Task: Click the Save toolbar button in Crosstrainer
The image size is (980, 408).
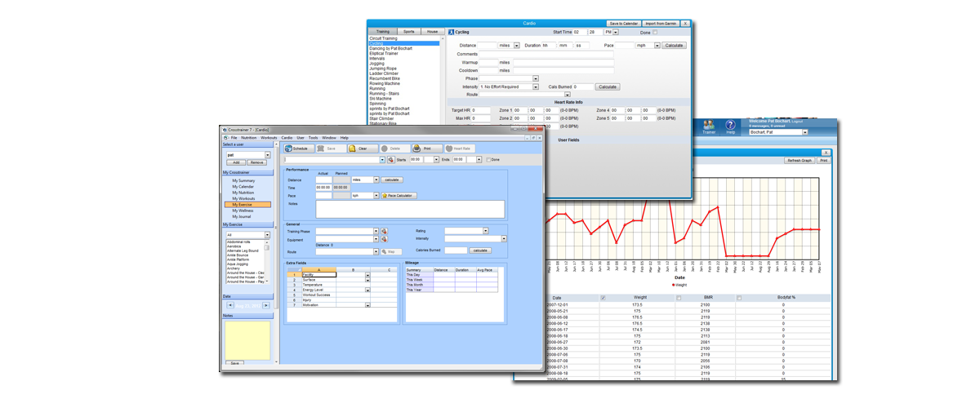Action: 331,149
